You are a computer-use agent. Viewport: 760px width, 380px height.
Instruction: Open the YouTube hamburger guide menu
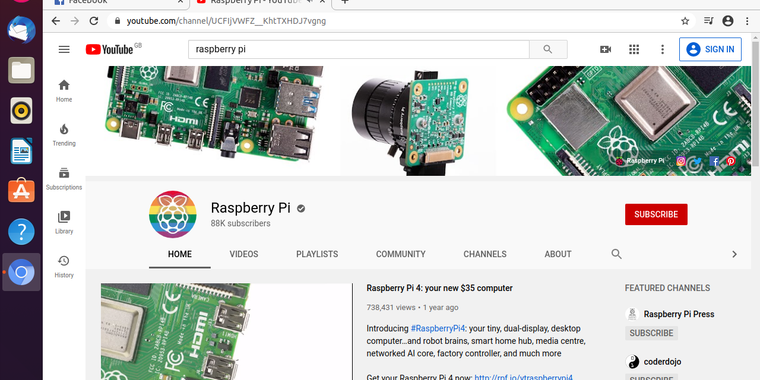tap(64, 49)
